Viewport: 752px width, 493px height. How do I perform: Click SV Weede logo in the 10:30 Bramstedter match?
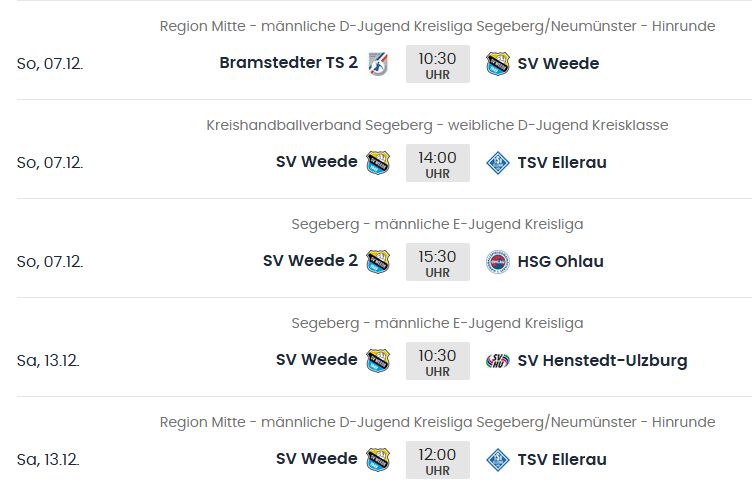497,64
